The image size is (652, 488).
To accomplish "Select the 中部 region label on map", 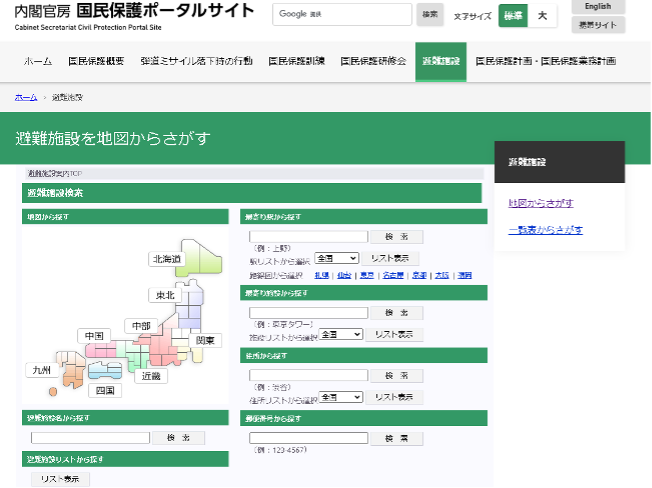I will [x=141, y=326].
